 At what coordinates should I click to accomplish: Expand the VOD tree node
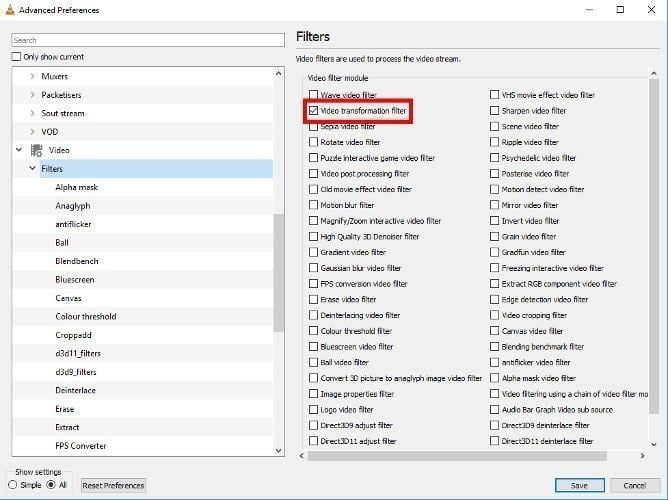click(32, 132)
